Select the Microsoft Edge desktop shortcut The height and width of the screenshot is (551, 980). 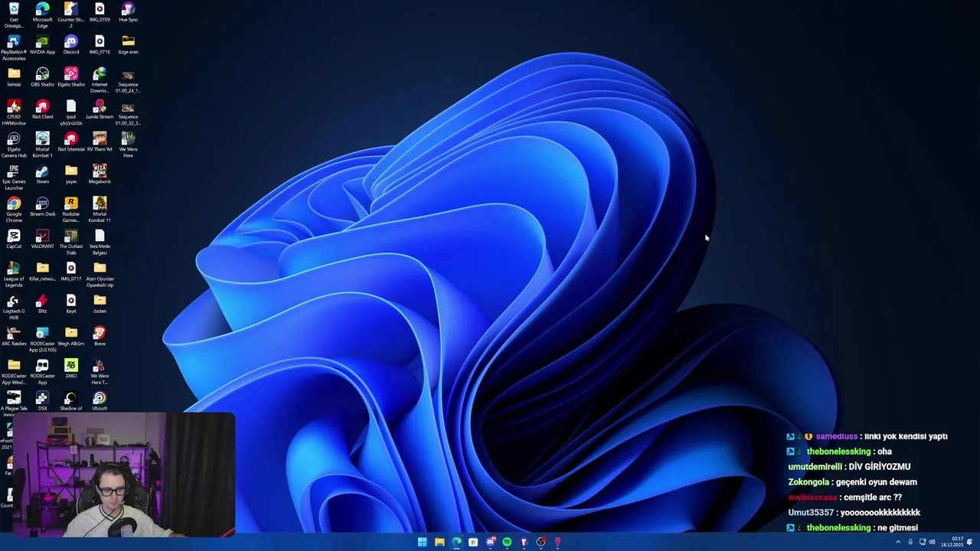click(42, 15)
